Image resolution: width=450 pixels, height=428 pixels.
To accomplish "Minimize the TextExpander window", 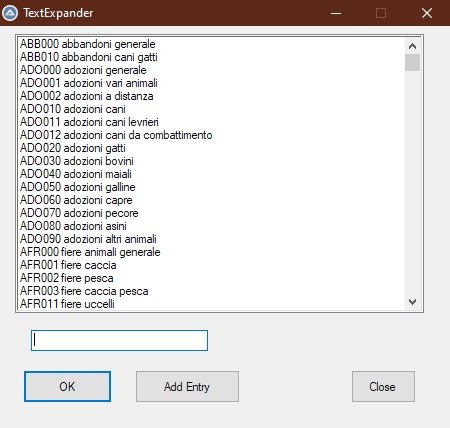I will [336, 13].
